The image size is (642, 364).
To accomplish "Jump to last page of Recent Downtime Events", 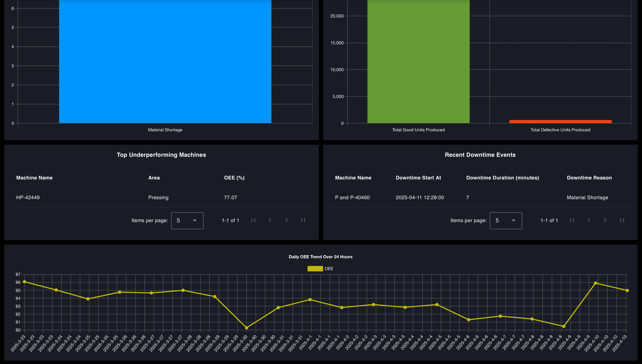I will pos(622,220).
